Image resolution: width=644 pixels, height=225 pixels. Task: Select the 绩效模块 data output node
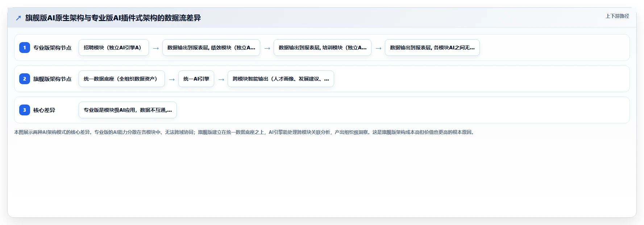211,48
